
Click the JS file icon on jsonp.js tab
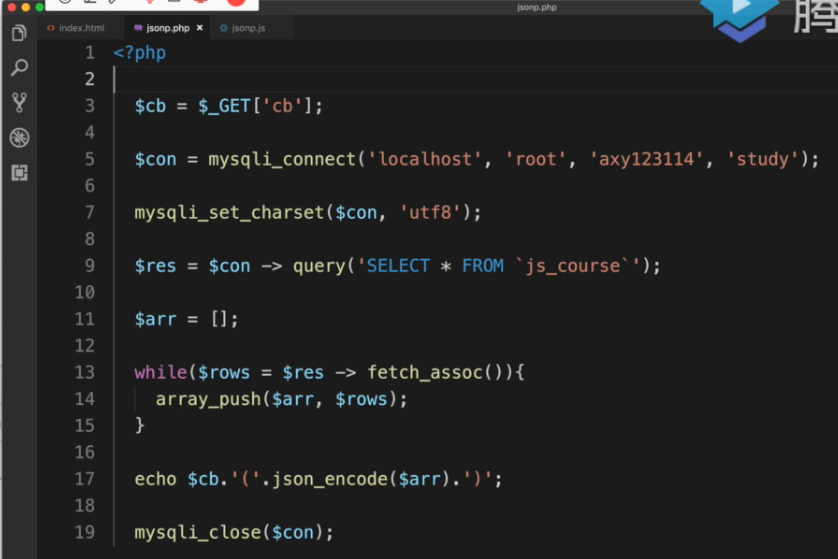[224, 28]
